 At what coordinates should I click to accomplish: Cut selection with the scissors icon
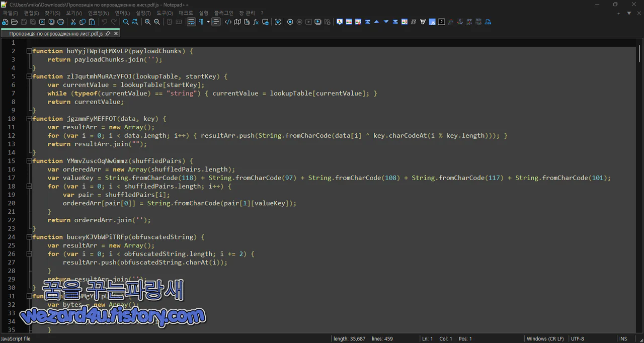[73, 22]
